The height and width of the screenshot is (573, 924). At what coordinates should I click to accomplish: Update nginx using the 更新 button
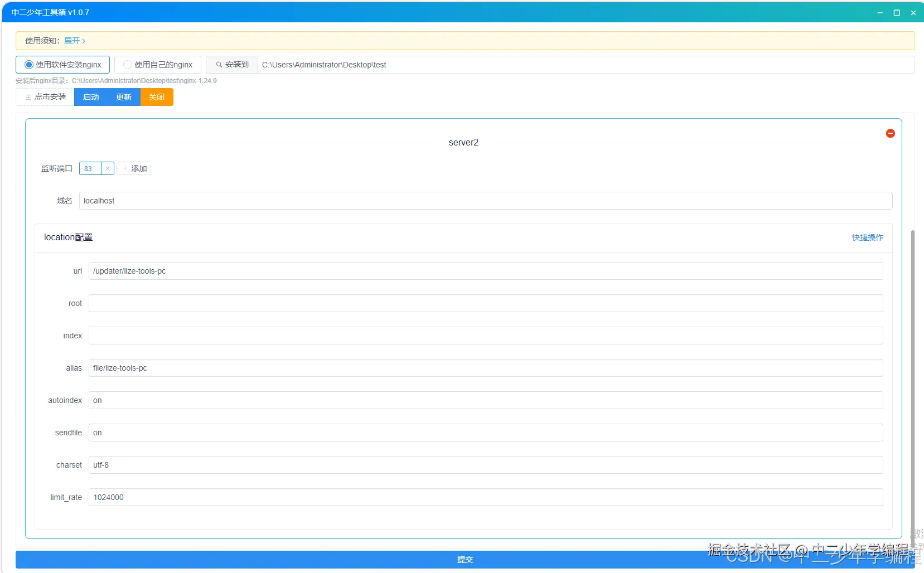[x=124, y=97]
